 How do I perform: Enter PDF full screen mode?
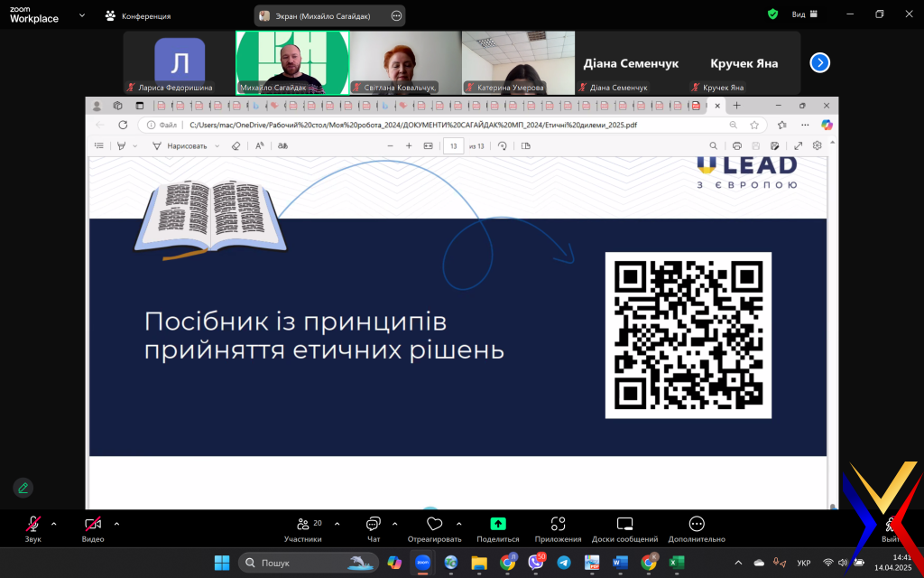pos(799,145)
